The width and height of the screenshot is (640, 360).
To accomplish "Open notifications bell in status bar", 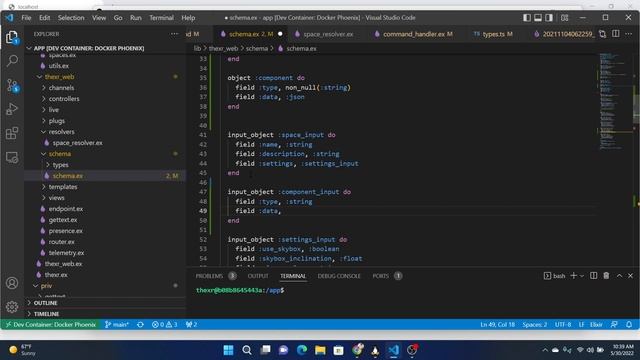I will coord(629,324).
